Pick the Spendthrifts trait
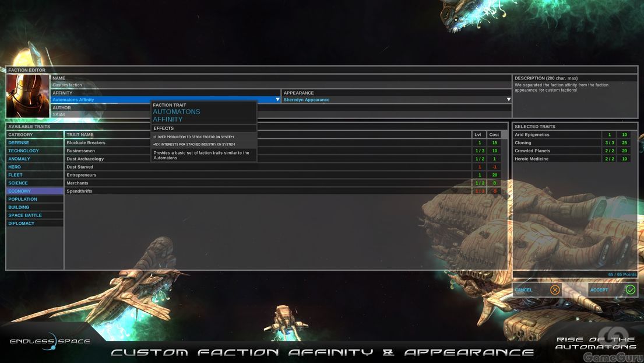The height and width of the screenshot is (363, 644). point(268,191)
